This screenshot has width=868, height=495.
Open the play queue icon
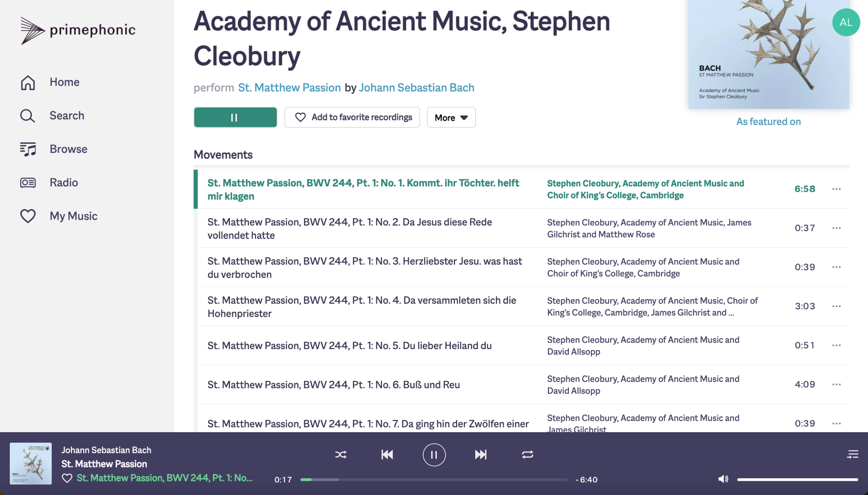click(852, 454)
